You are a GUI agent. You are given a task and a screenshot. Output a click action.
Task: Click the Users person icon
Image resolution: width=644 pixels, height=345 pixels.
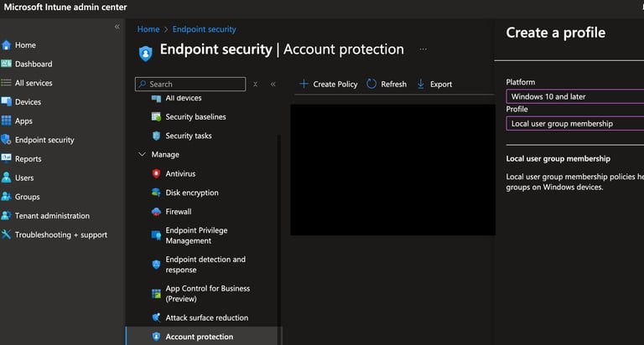coord(6,178)
